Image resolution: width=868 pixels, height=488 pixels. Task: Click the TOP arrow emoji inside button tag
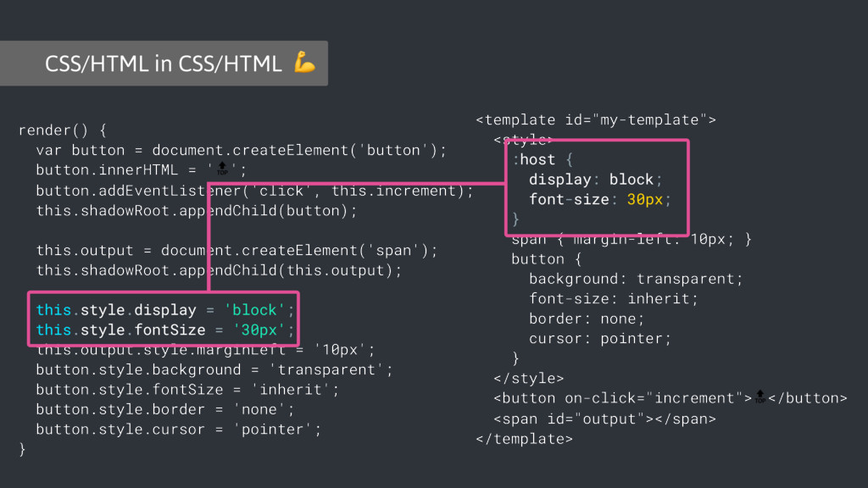coord(760,396)
